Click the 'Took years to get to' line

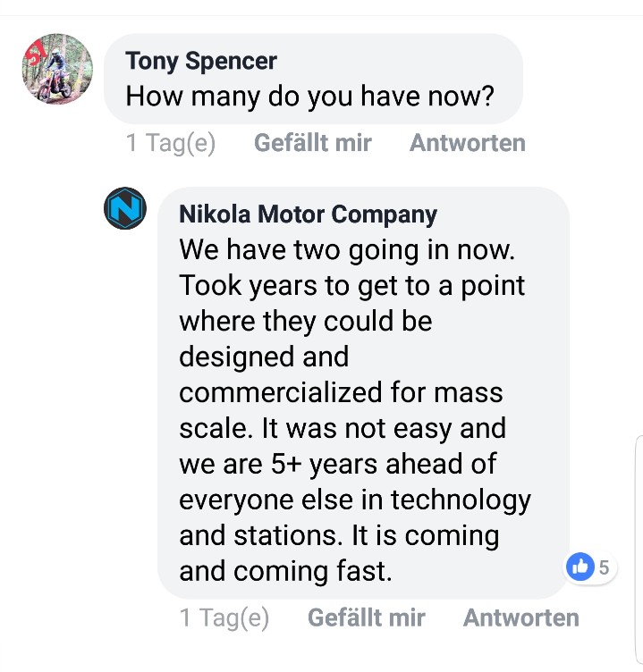coord(352,285)
